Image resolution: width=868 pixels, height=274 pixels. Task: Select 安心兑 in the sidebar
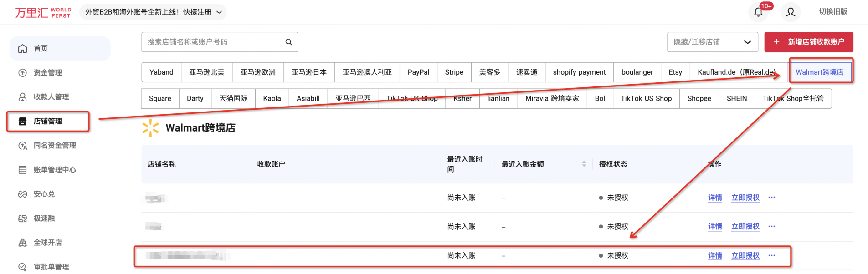[44, 194]
